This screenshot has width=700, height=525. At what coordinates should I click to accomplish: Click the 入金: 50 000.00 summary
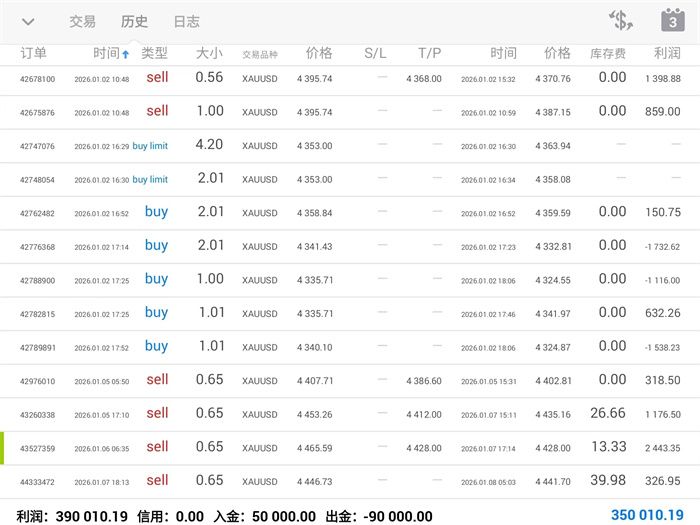click(264, 517)
